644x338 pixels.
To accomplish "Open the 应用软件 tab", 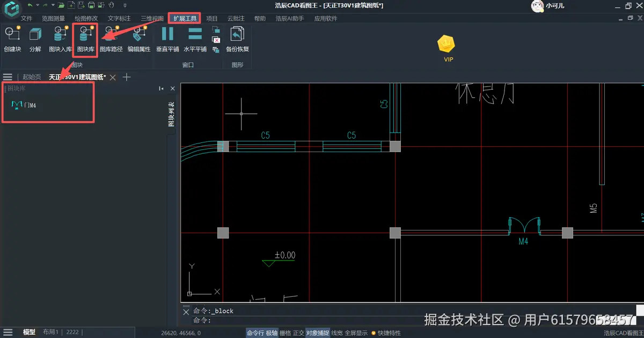I will [326, 18].
